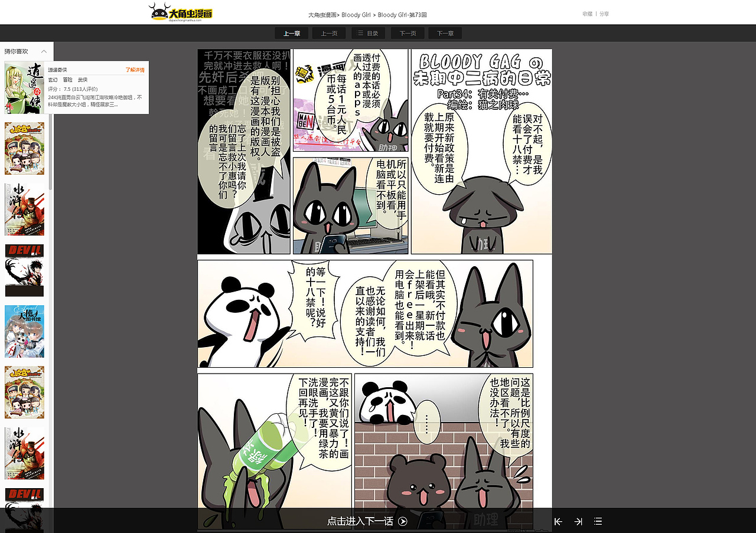Click the 评分 7.5 rating text
Viewport: 756px width, 533px height.
pos(72,89)
